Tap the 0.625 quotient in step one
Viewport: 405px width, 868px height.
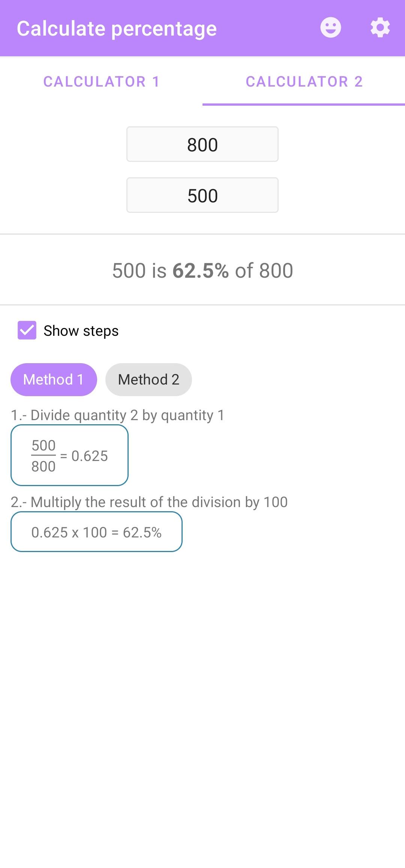coord(90,456)
